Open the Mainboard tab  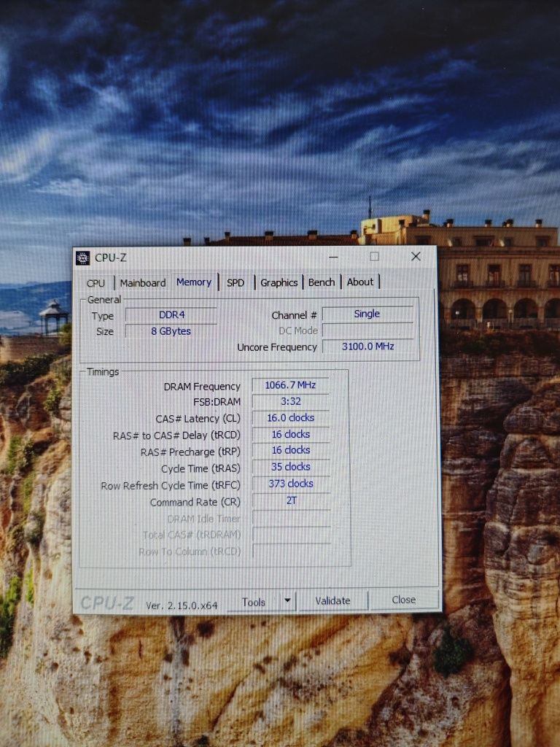(x=143, y=283)
